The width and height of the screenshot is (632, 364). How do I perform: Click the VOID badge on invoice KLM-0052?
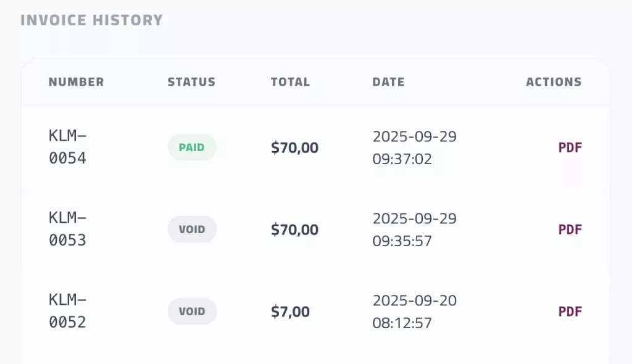(x=192, y=311)
